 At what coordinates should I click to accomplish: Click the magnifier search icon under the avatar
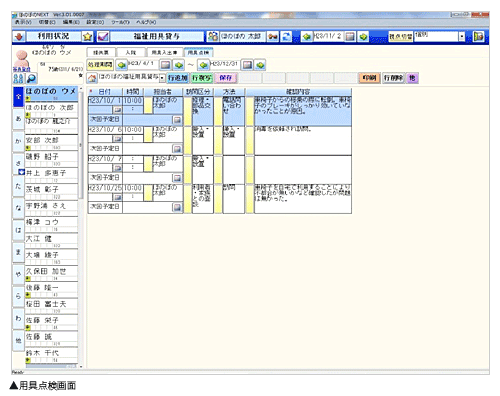tap(31, 78)
